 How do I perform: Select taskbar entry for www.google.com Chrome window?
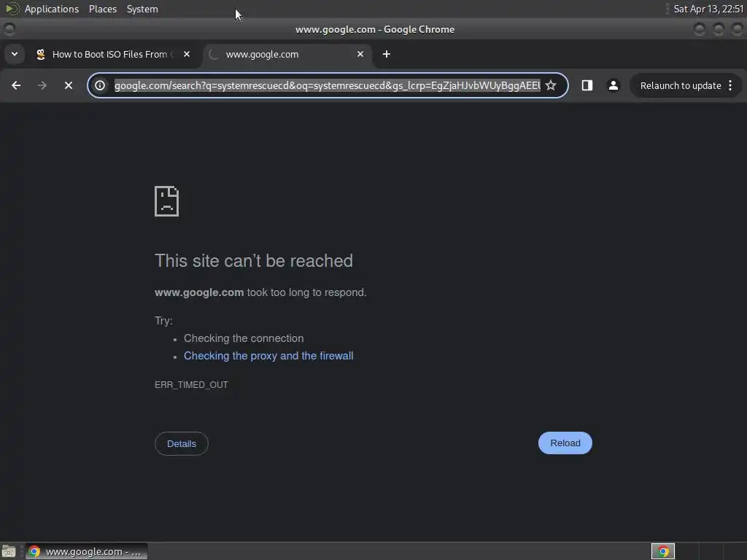pyautogui.click(x=86, y=551)
